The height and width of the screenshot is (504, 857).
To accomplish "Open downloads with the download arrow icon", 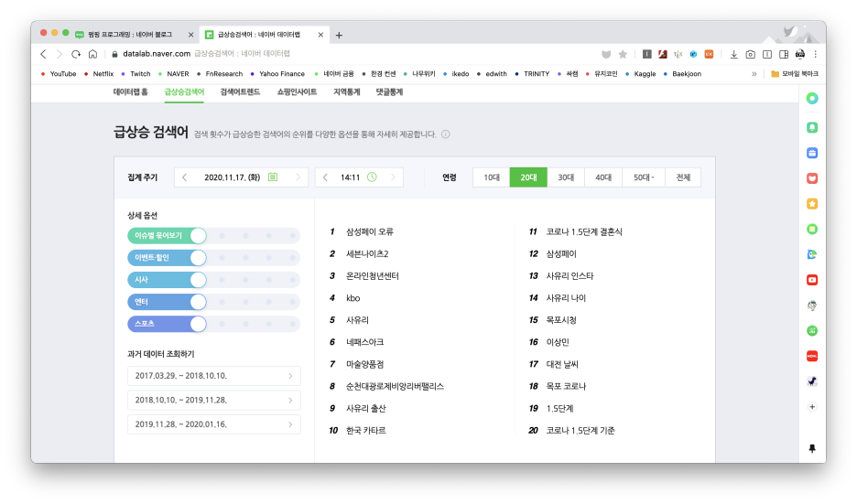I will coord(734,54).
